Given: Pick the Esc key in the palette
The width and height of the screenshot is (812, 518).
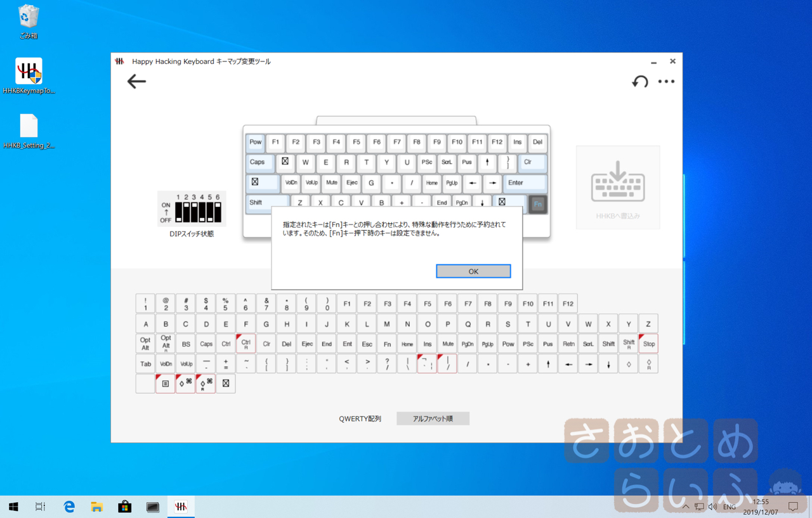Looking at the screenshot, I should (x=367, y=344).
